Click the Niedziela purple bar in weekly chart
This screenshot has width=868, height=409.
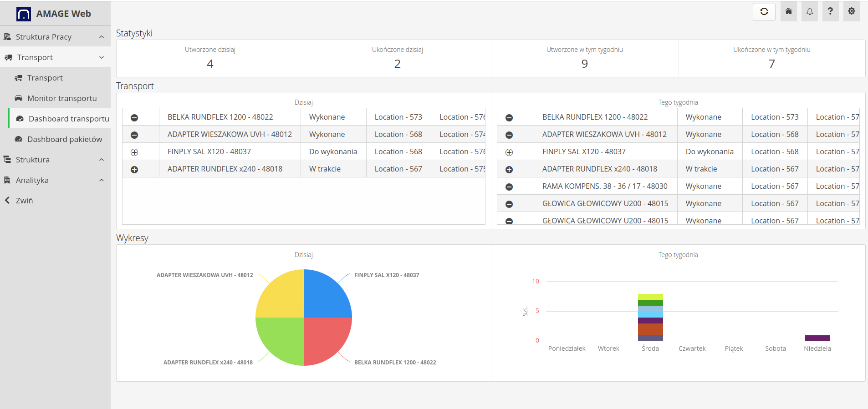[817, 338]
